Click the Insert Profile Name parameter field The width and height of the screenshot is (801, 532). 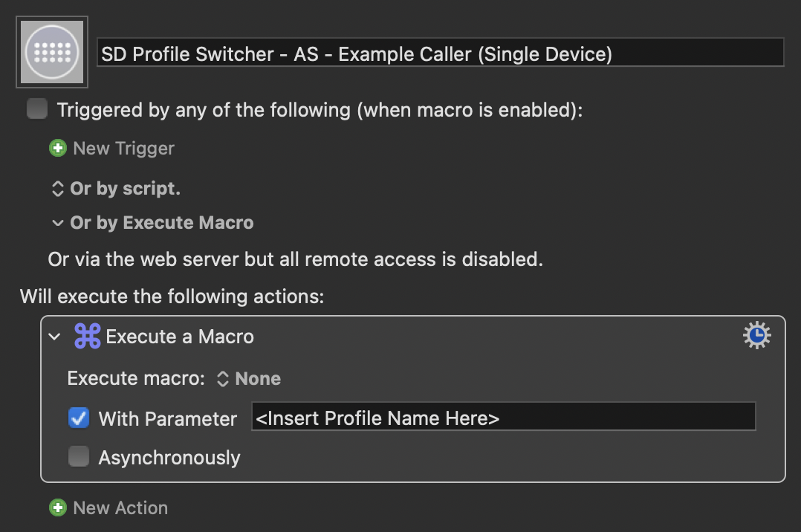[x=504, y=417]
